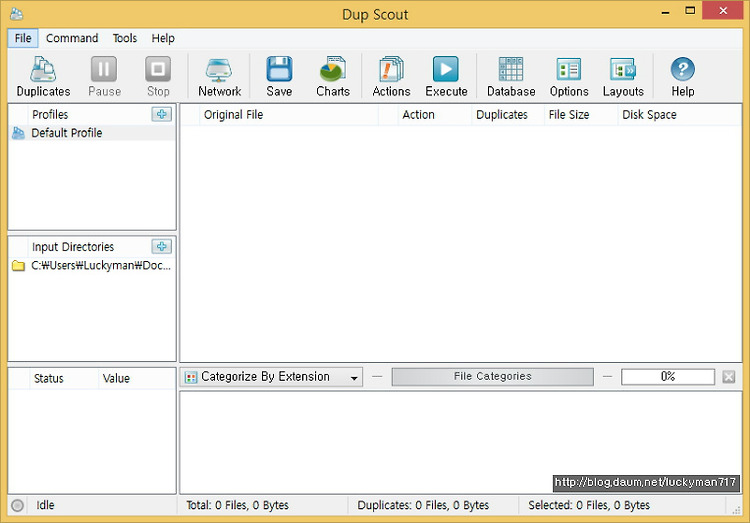Click the Execute play icon
Screen dimensions: 750x523
pyautogui.click(x=445, y=69)
